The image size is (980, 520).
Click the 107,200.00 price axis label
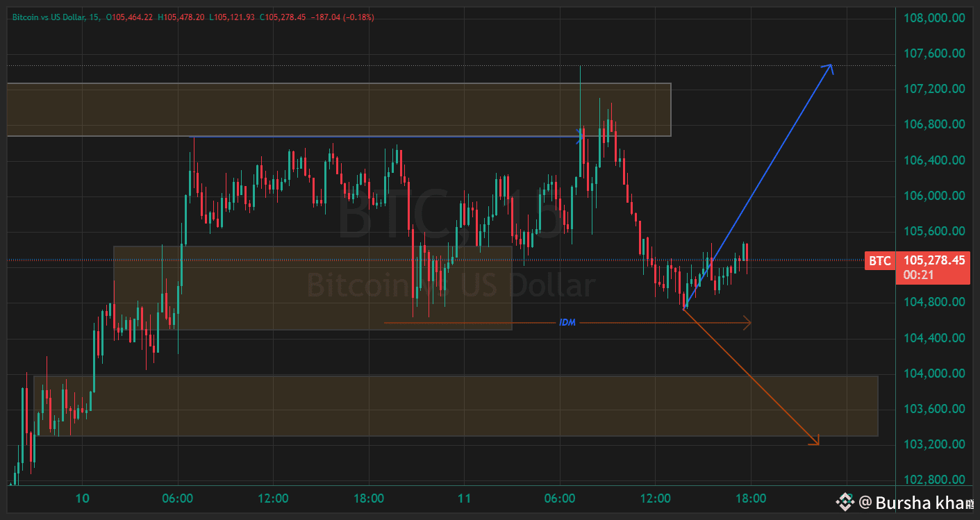pos(933,89)
